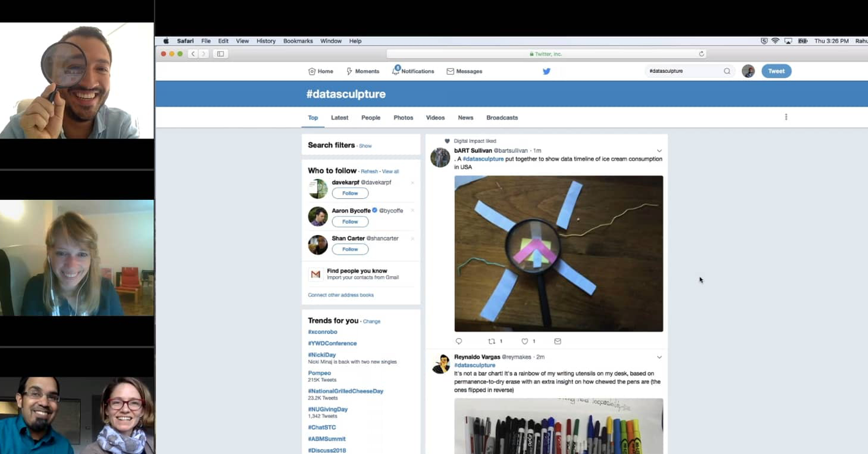Refresh Who to follow suggestions
868x454 pixels.
pyautogui.click(x=369, y=172)
